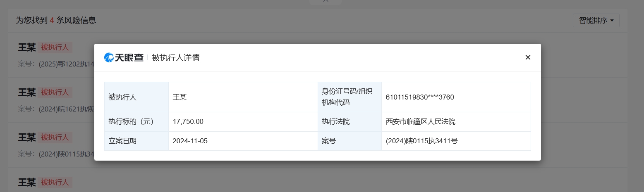Open the first 王某 result in the list
Viewport: 644px width, 192px height.
(x=27, y=47)
